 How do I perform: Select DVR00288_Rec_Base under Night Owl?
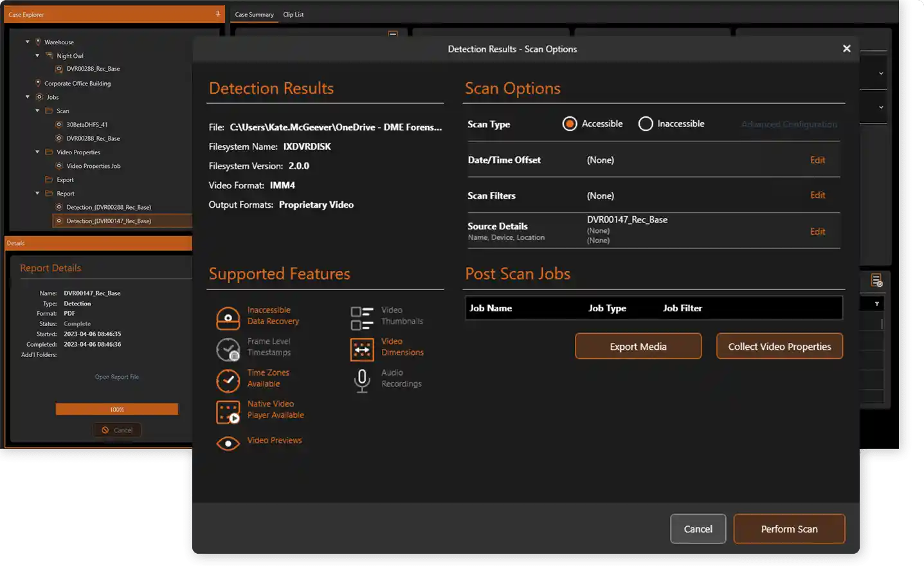[x=93, y=69]
